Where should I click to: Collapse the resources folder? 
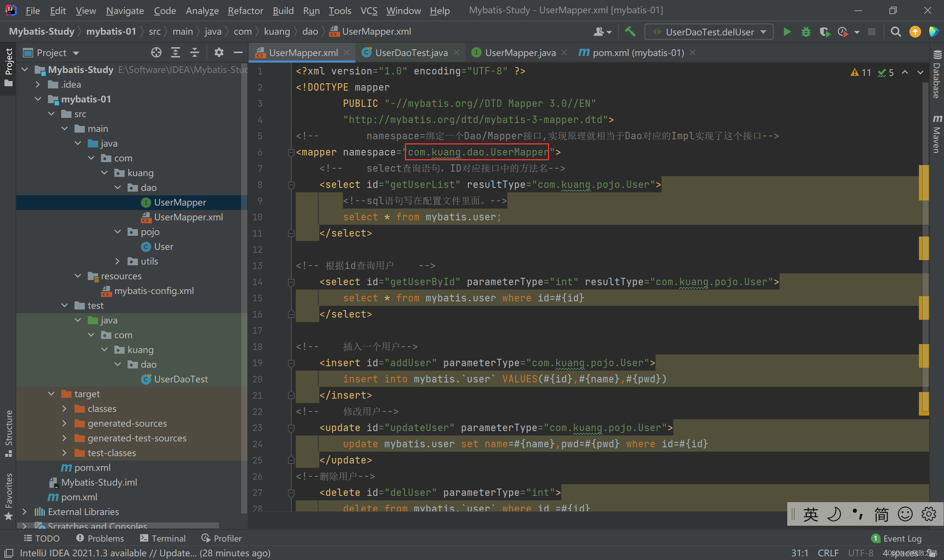click(78, 276)
